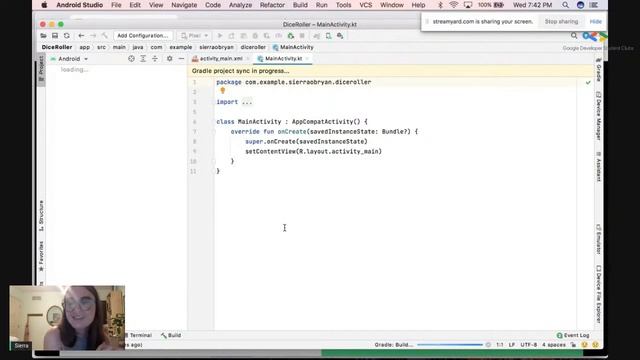Click the DiceRoller breadcrumb
The image size is (640, 360).
pyautogui.click(x=57, y=47)
